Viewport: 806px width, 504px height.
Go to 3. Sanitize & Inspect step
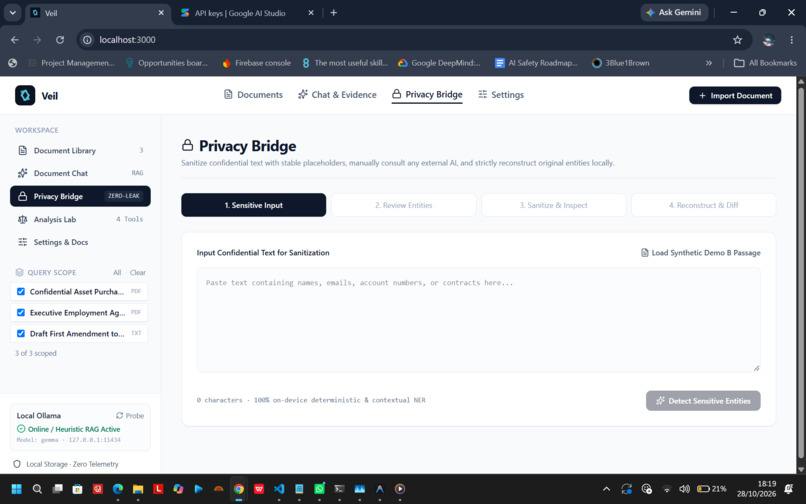tap(554, 205)
